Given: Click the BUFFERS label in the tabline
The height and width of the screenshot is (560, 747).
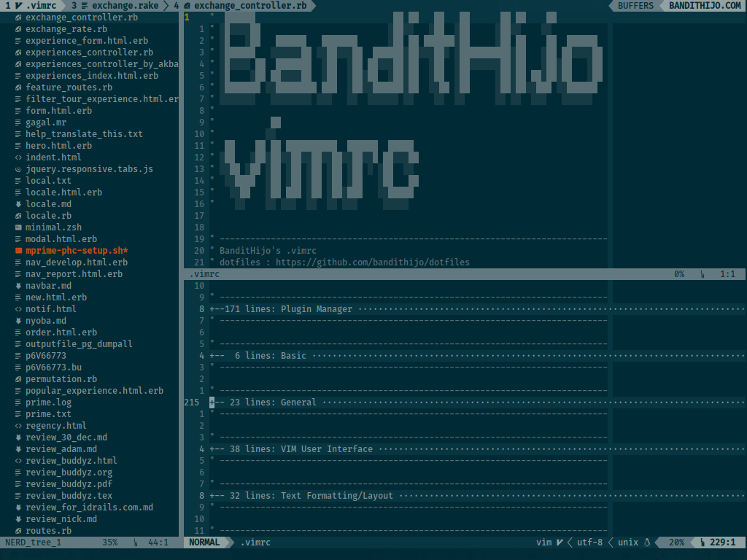Looking at the screenshot, I should click(635, 6).
